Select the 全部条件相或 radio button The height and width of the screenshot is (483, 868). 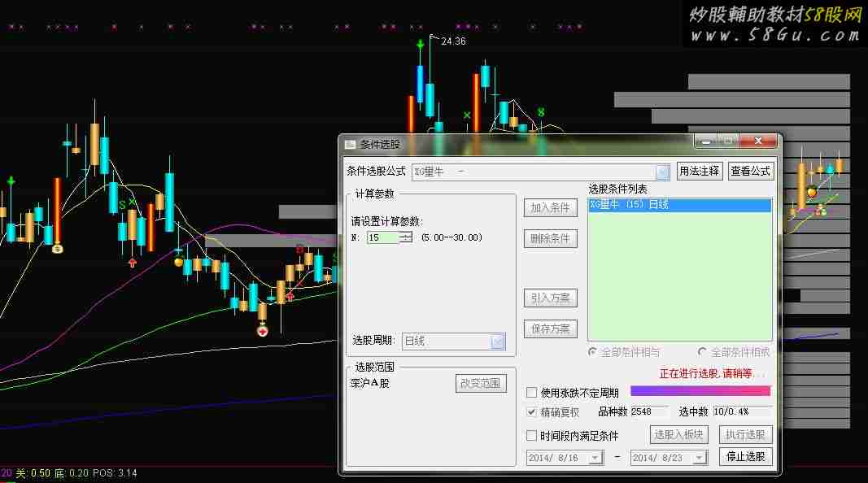(x=703, y=352)
